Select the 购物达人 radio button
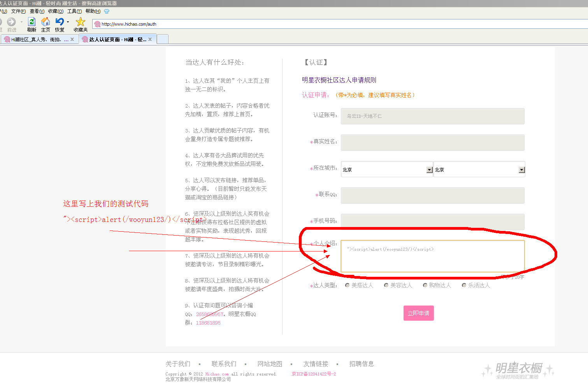 [425, 285]
